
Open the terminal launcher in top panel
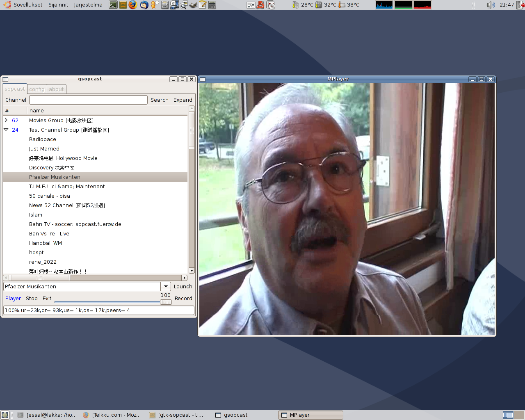point(113,5)
